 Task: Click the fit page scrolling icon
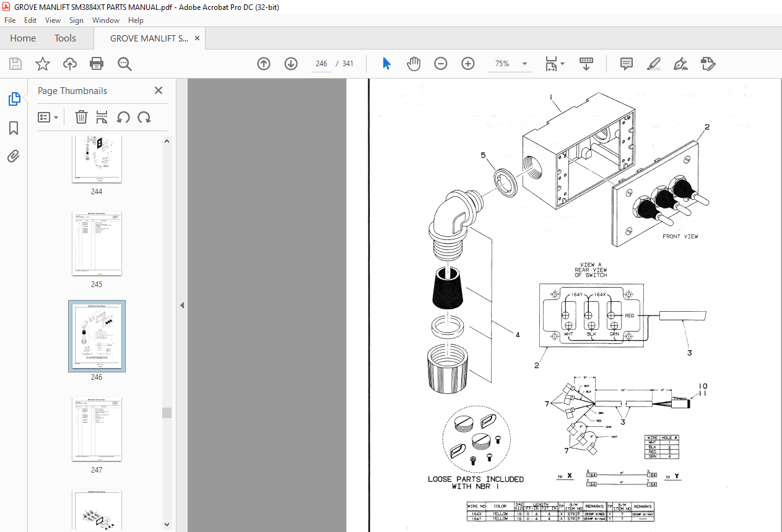point(550,64)
